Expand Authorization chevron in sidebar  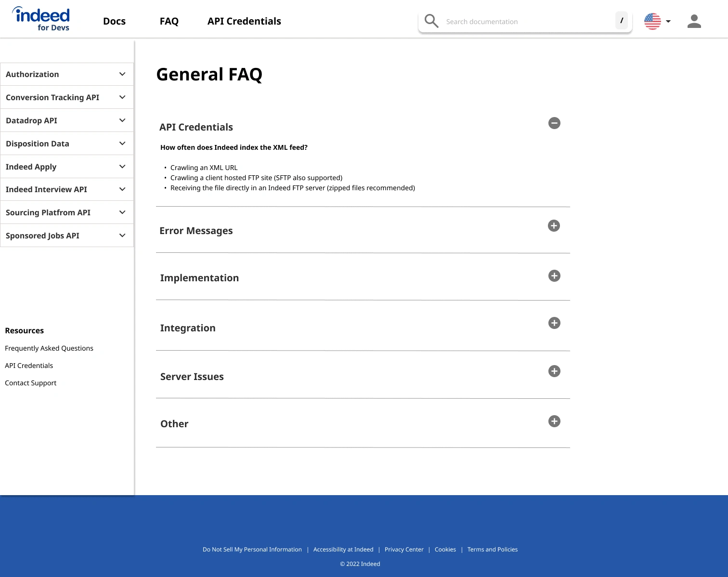pyautogui.click(x=122, y=74)
